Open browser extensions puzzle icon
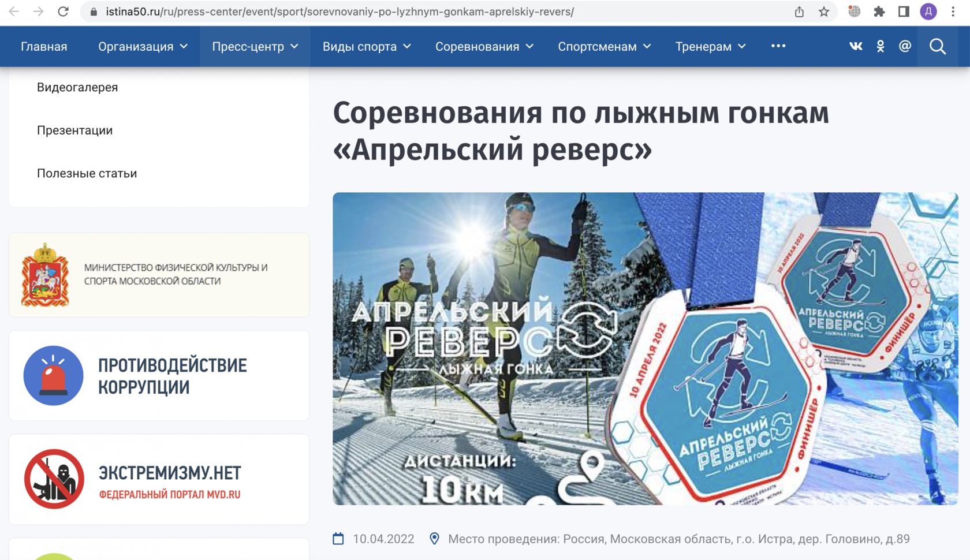The image size is (970, 560). click(879, 12)
